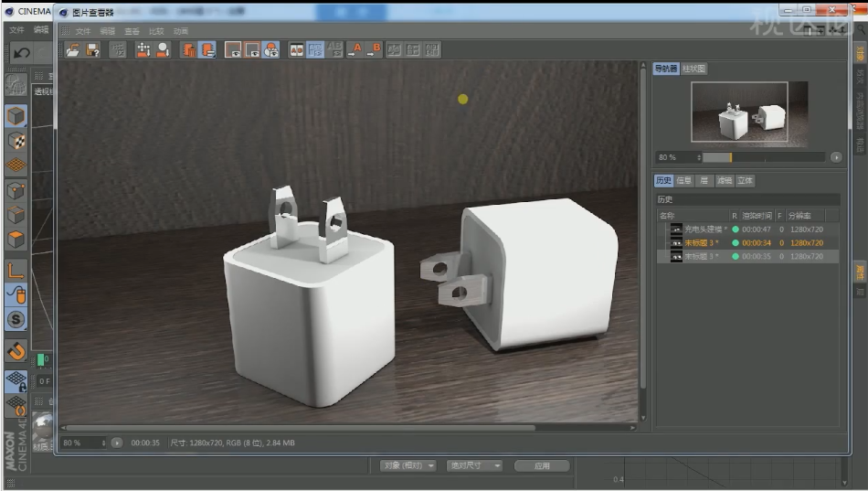Viewport: 868px width, 491px height.
Task: Select the 信息 tab
Action: click(683, 181)
